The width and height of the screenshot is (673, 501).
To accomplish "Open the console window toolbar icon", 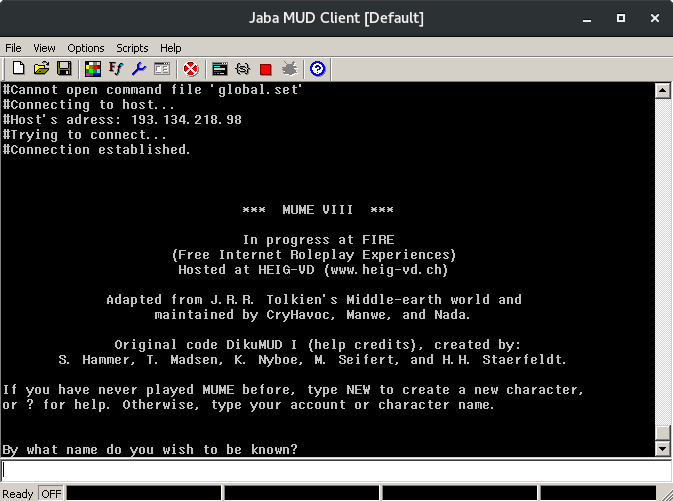I will click(x=220, y=69).
